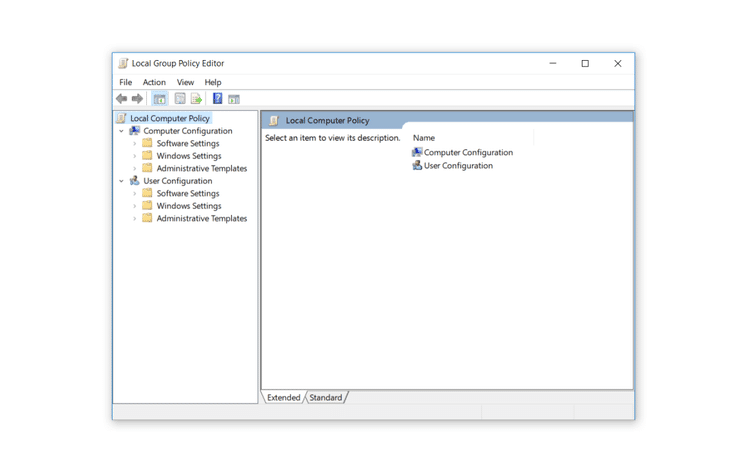This screenshot has height=469, width=750.
Task: Expand Software Settings under Computer Configuration
Action: click(134, 143)
